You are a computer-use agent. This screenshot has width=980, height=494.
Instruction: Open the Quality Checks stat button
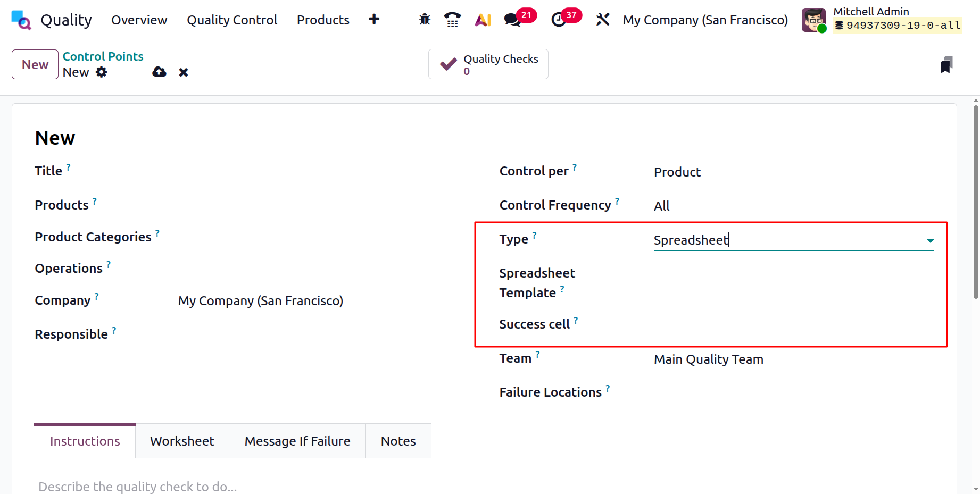(488, 64)
